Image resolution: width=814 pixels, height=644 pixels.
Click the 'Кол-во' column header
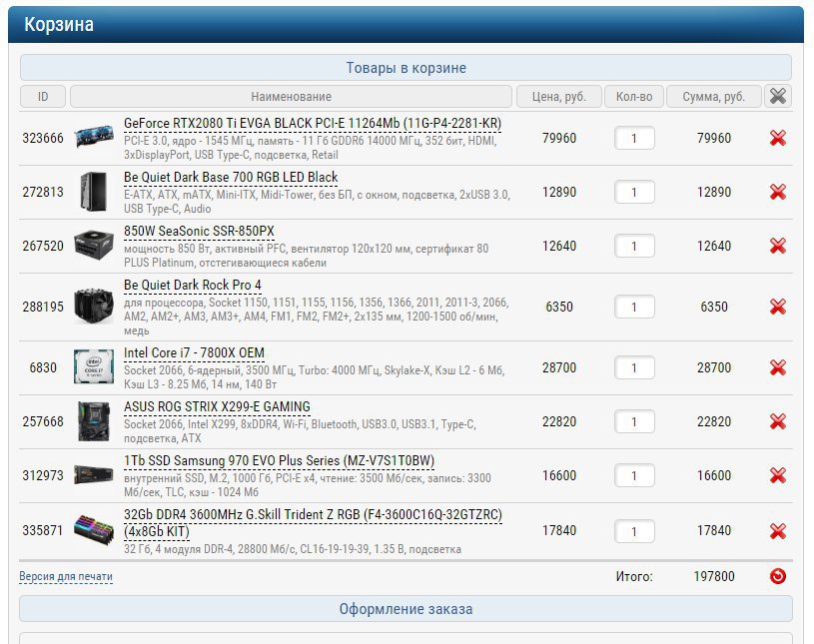coord(634,97)
